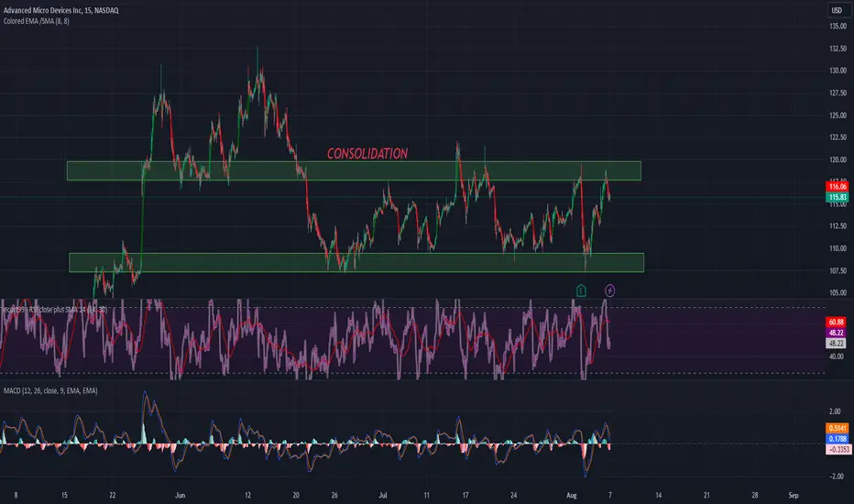This screenshot has height=504, width=854.
Task: Click the Sep date on time axis
Action: 794,495
